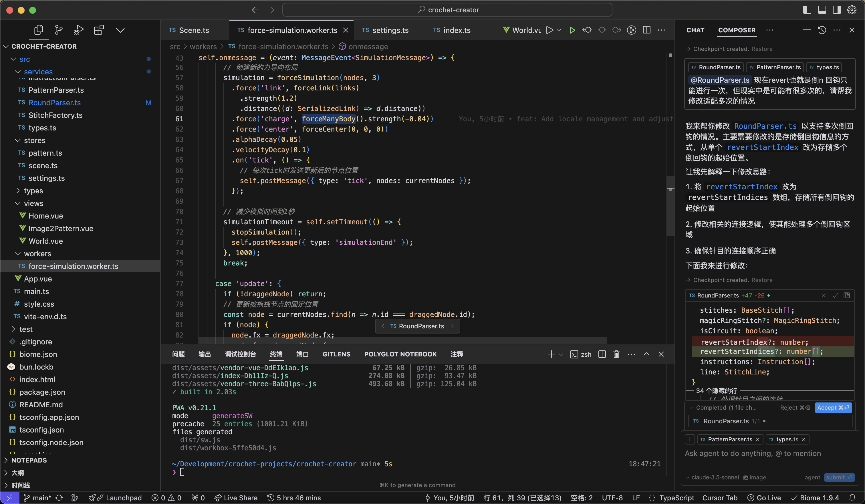The width and height of the screenshot is (865, 504).
Task: Open the claude-3.5-sonnet model selector
Action: 712,477
